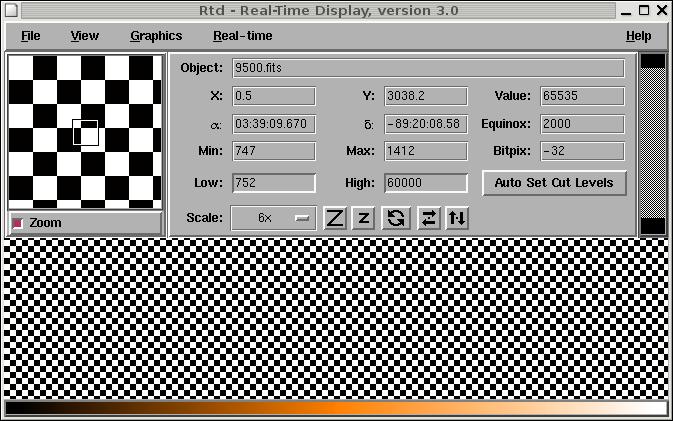This screenshot has height=421, width=673.
Task: Click the large Z zoom-in icon
Action: point(335,218)
